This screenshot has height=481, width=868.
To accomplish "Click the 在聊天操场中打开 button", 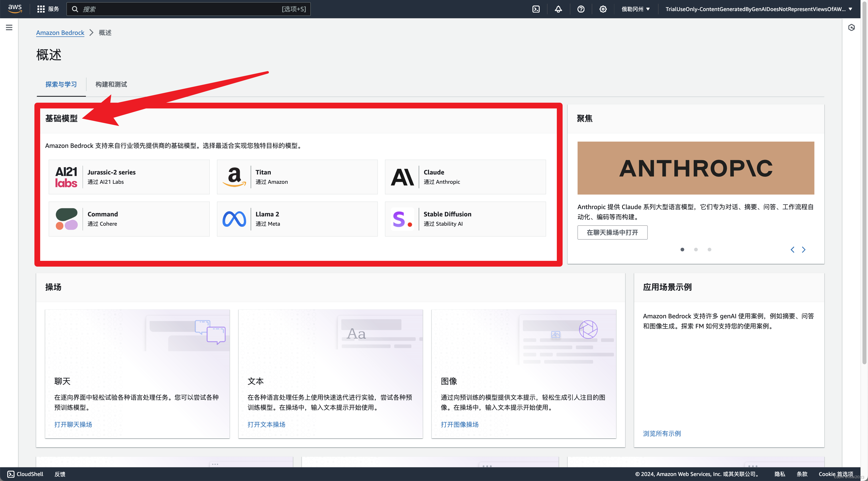I will pos(612,232).
